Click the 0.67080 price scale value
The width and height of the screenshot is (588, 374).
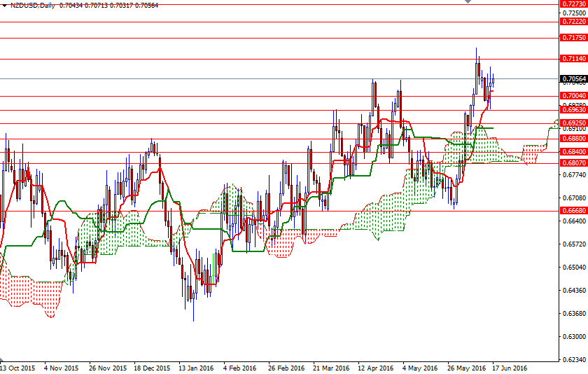coord(575,198)
